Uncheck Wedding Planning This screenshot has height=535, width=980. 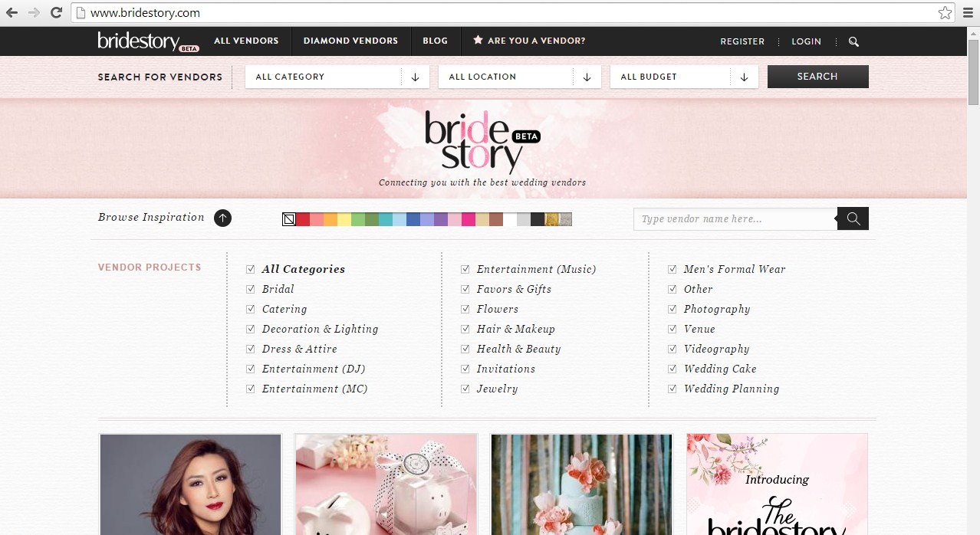(x=673, y=389)
